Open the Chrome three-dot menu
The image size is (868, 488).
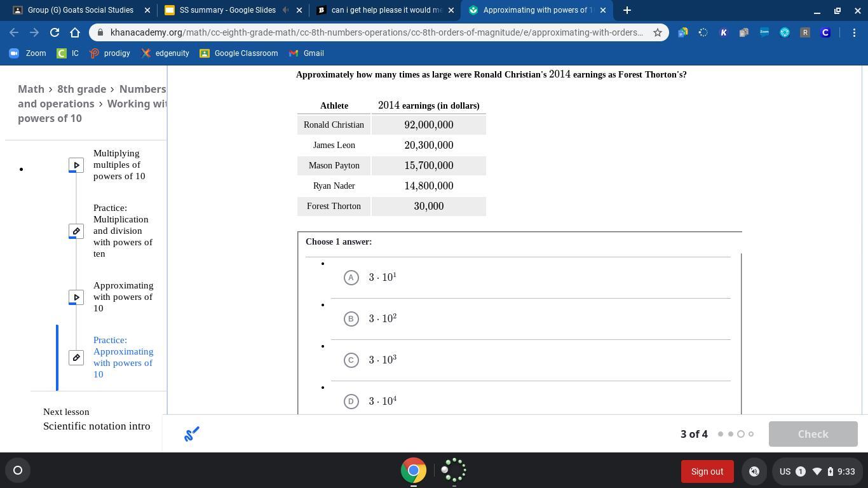click(854, 32)
